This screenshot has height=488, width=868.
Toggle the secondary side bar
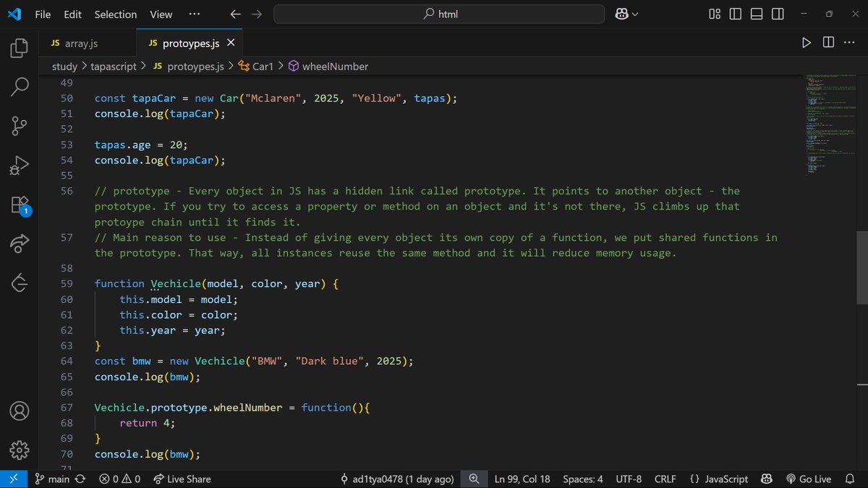tap(778, 14)
